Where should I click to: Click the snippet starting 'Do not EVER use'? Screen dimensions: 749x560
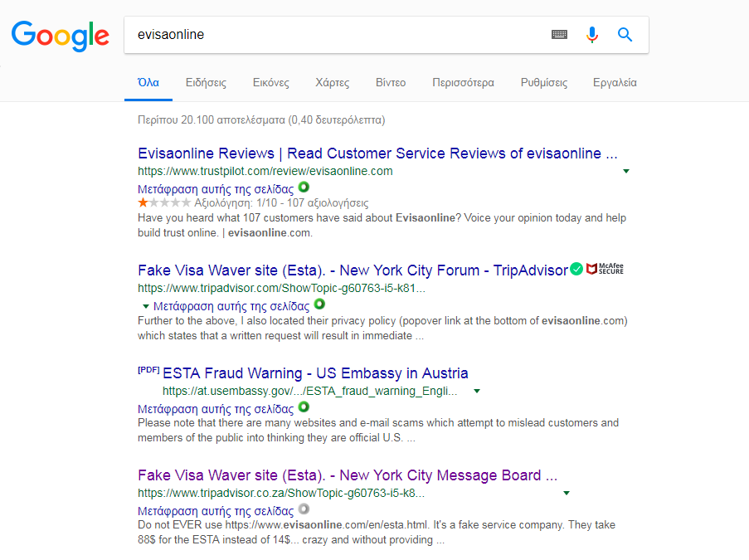tap(377, 533)
